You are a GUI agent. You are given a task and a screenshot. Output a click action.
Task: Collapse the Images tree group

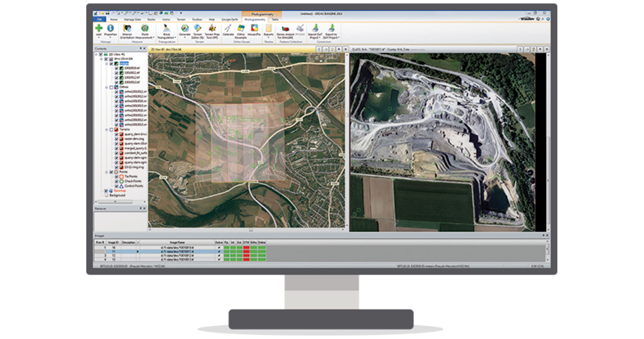(106, 64)
